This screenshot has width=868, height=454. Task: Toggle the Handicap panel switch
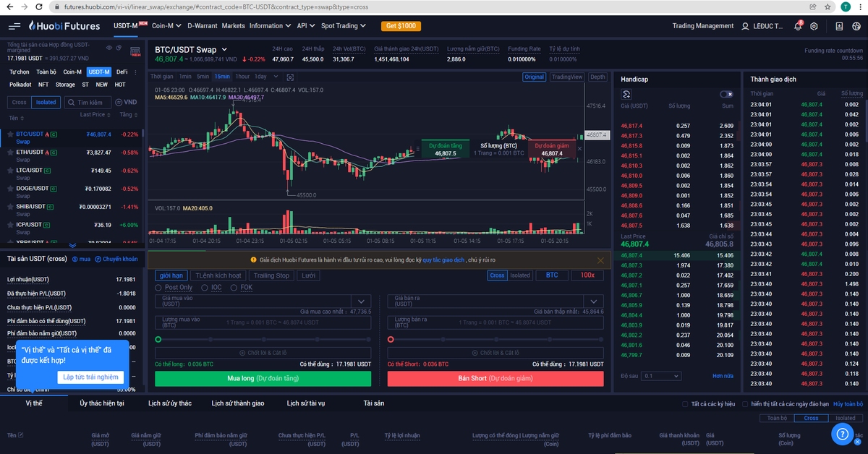point(726,94)
